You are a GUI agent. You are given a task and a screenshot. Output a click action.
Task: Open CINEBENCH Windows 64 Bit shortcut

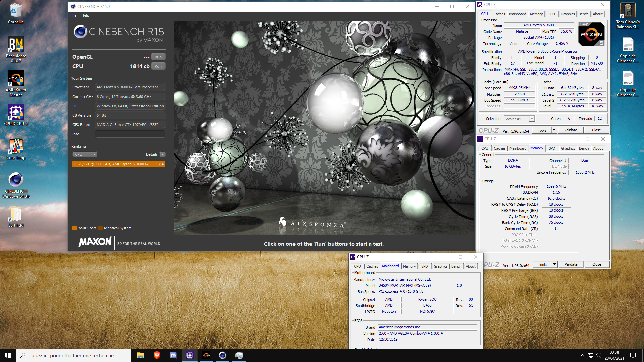click(16, 185)
